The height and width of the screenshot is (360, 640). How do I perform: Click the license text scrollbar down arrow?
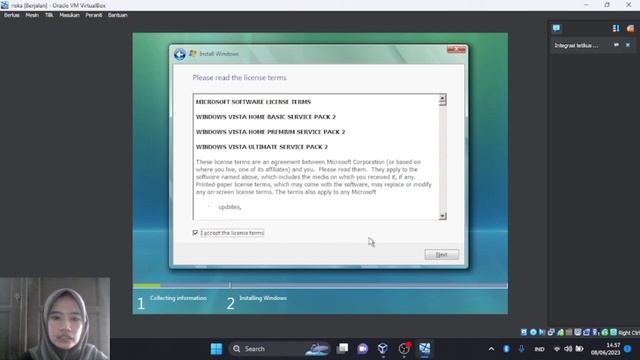coord(442,216)
